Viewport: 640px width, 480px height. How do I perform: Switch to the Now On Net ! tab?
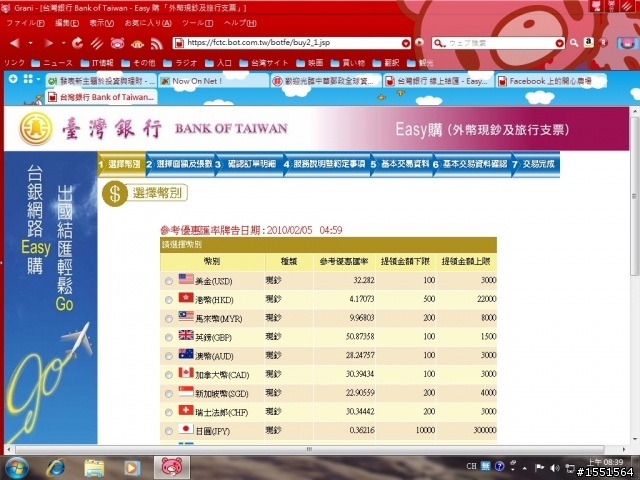[213, 81]
